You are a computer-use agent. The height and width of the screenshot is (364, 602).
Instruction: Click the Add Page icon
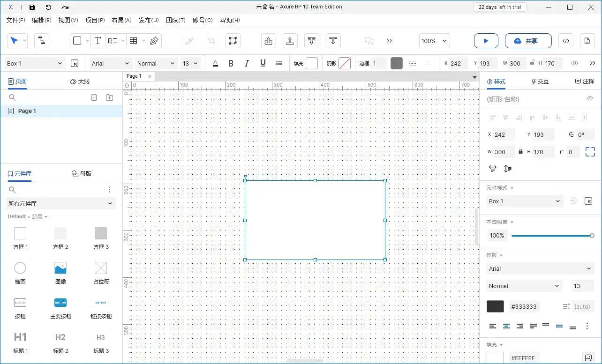(94, 97)
